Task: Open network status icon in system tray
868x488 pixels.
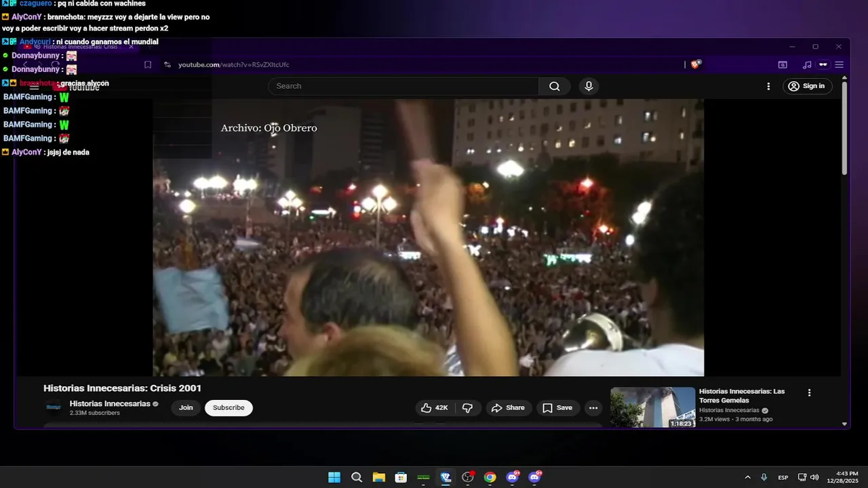Action: (x=802, y=477)
